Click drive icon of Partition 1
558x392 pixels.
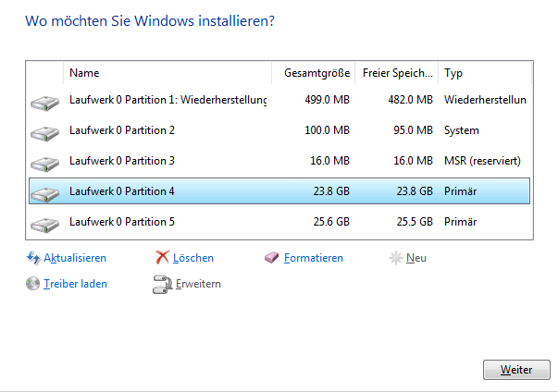click(x=44, y=101)
